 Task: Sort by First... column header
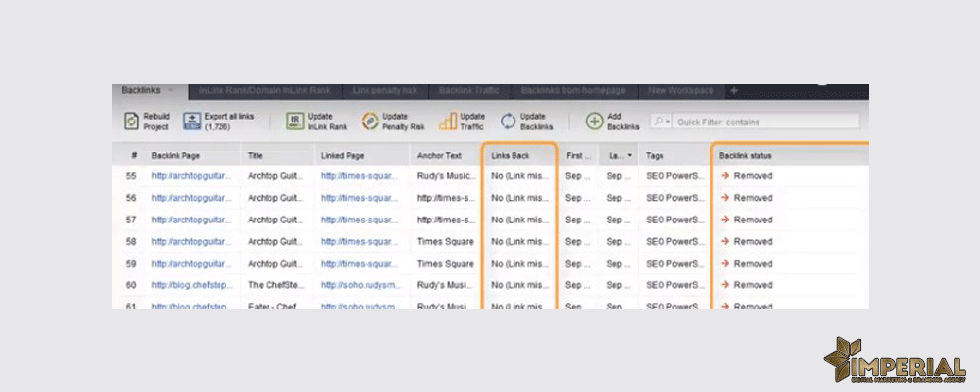579,155
